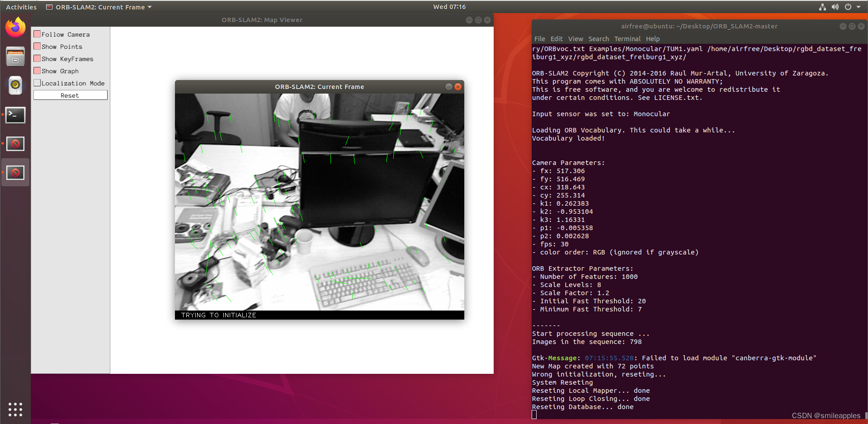868x424 pixels.
Task: Click the 'Input sensor was set to: Monocular' line
Action: [601, 114]
